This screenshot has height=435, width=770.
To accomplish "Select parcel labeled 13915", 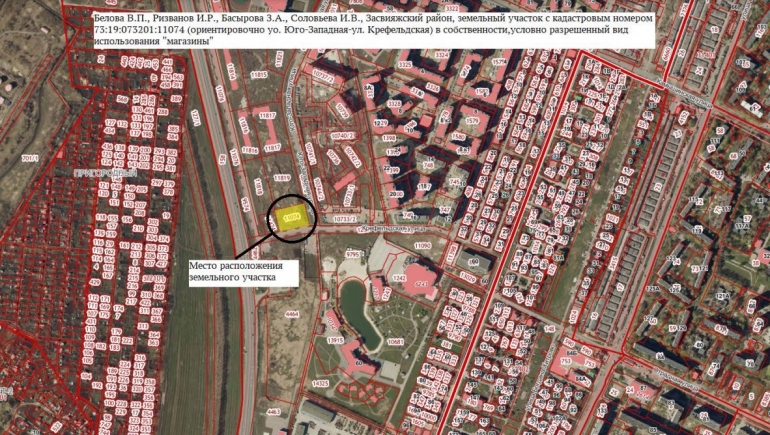I will (336, 342).
